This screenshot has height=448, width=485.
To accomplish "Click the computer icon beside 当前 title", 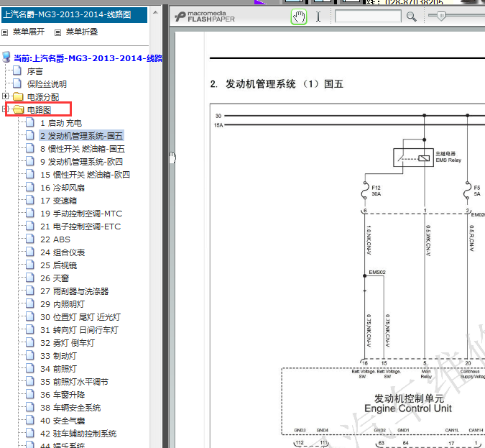I will pos(6,58).
